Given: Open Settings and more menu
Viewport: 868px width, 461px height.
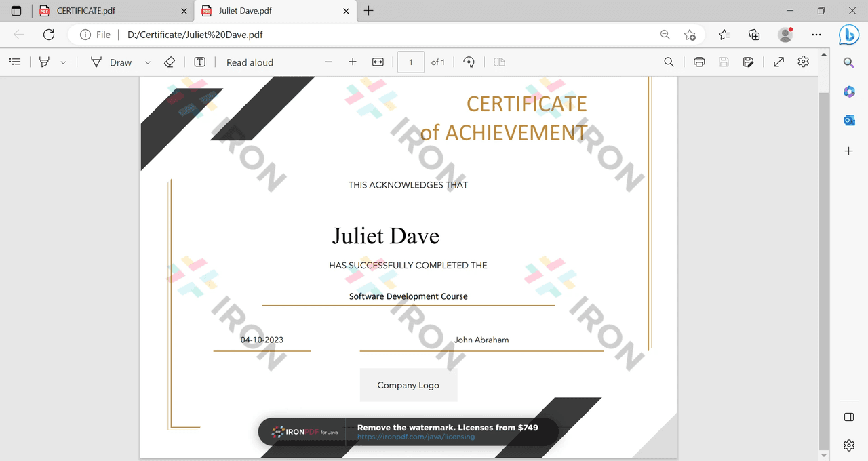Looking at the screenshot, I should [816, 35].
